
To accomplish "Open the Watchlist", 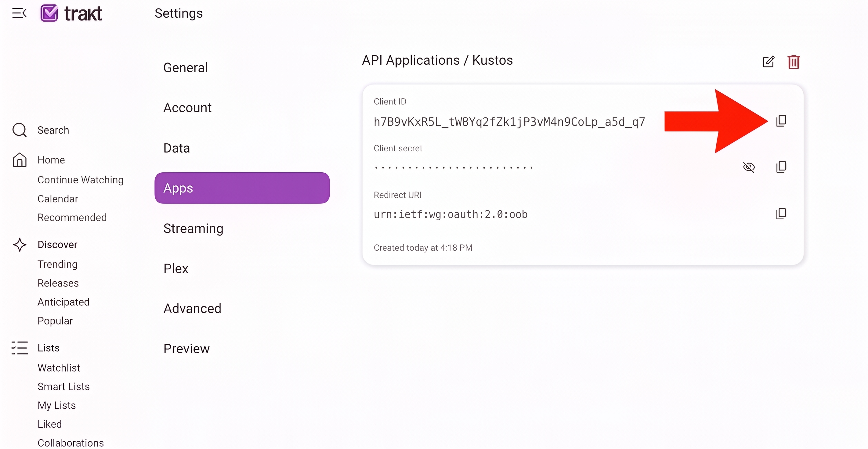I will click(59, 368).
